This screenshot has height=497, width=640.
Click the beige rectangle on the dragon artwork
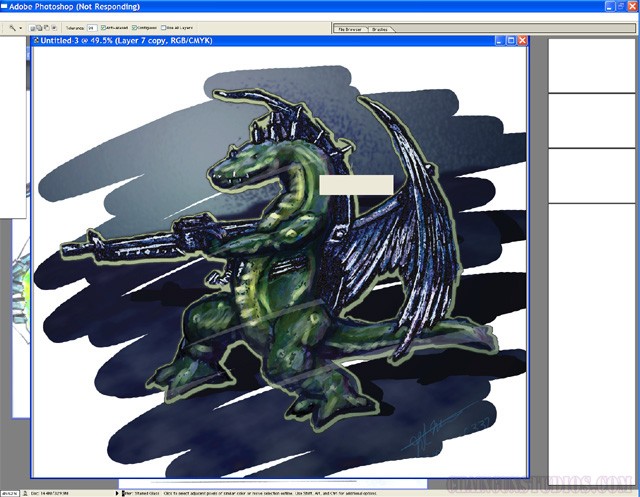pos(356,184)
